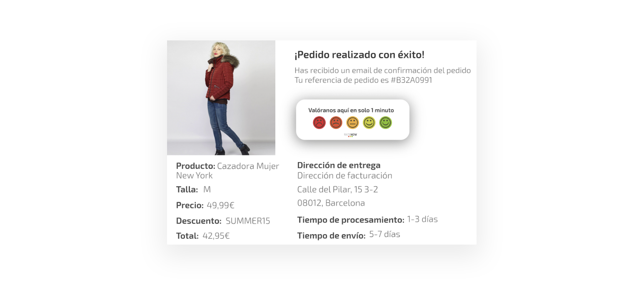Click the total amount 42,95€
The image size is (644, 285).
click(x=216, y=236)
